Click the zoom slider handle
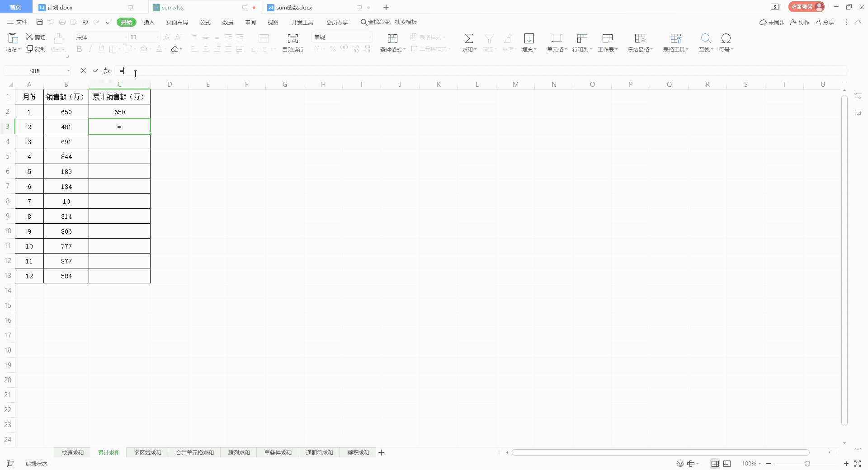This screenshot has width=868, height=470. pos(807,464)
